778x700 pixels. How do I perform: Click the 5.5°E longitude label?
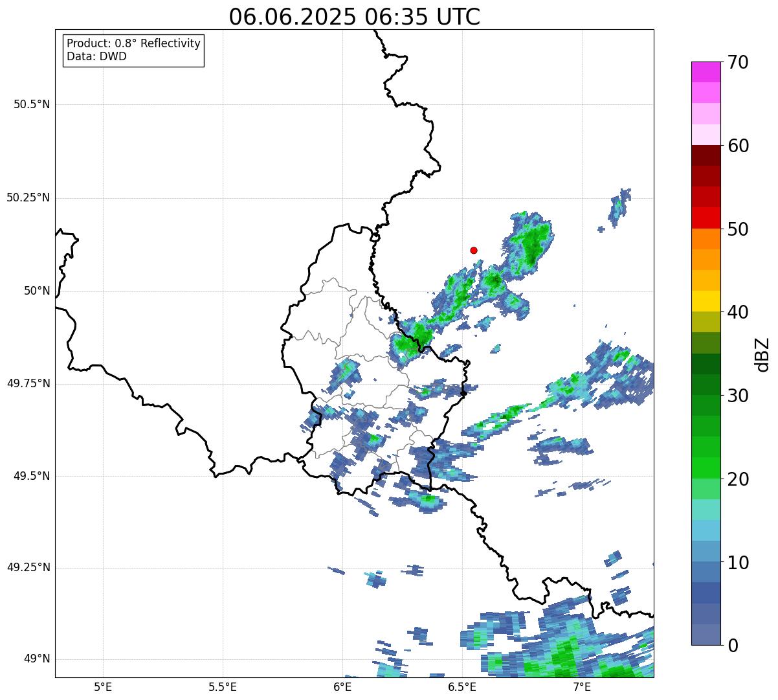223,686
